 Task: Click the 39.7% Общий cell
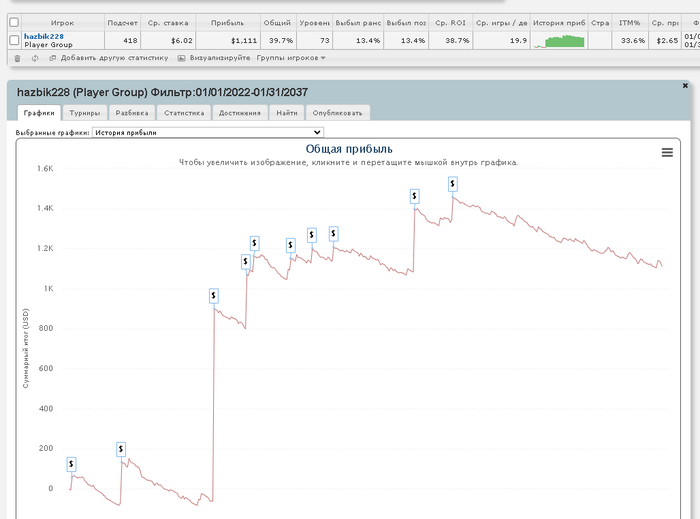[281, 41]
